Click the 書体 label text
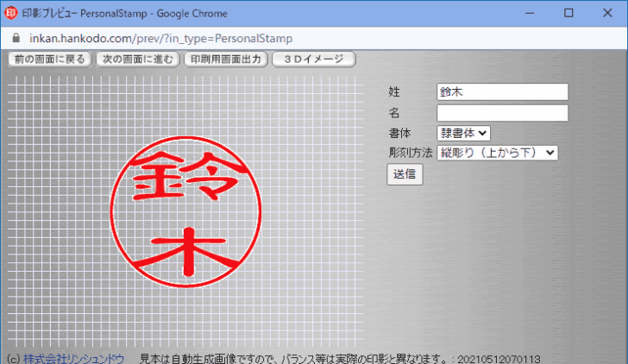 [x=399, y=133]
